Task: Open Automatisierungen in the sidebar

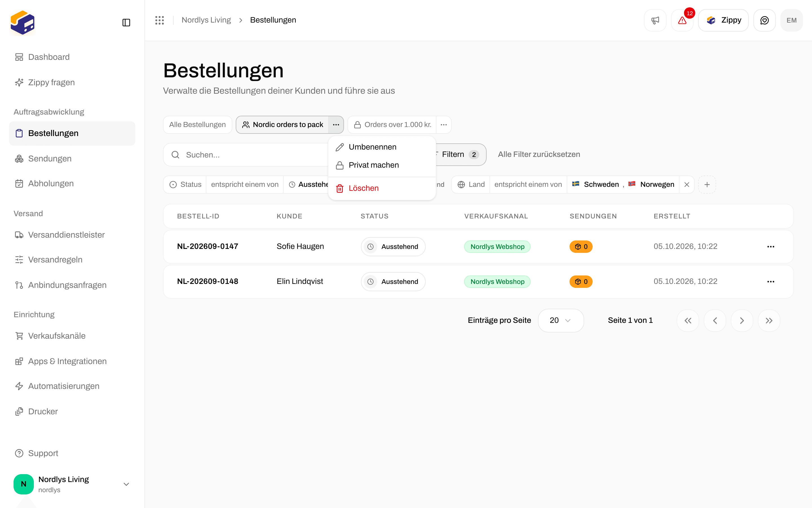Action: pos(72,386)
